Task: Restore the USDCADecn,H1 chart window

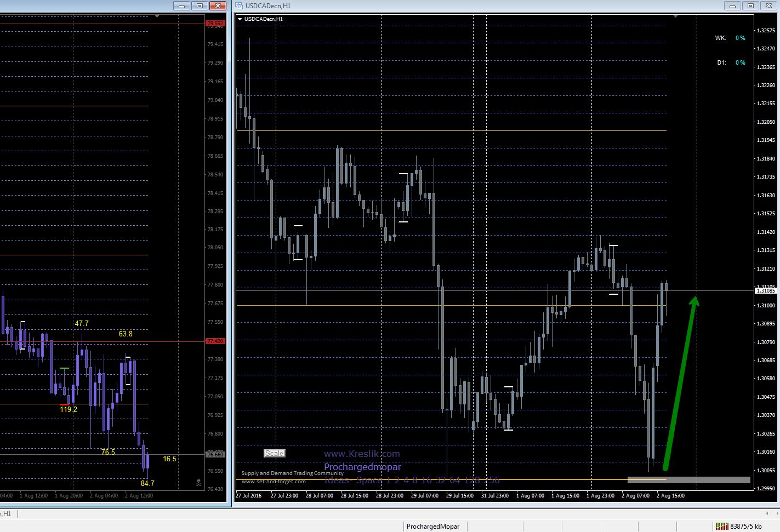Action: (x=750, y=6)
